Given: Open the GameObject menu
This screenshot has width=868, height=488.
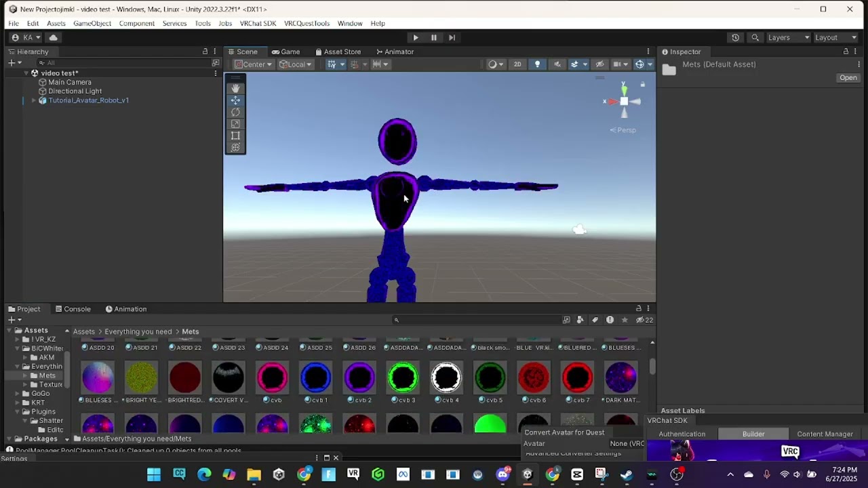Looking at the screenshot, I should [x=92, y=23].
